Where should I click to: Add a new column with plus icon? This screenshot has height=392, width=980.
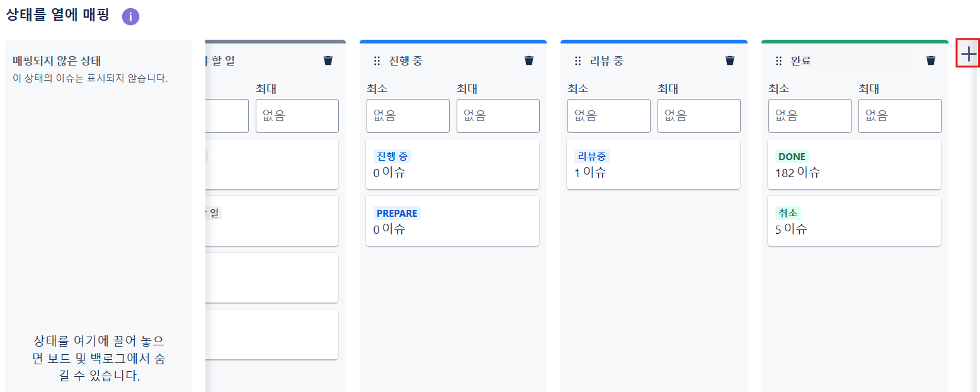click(969, 54)
